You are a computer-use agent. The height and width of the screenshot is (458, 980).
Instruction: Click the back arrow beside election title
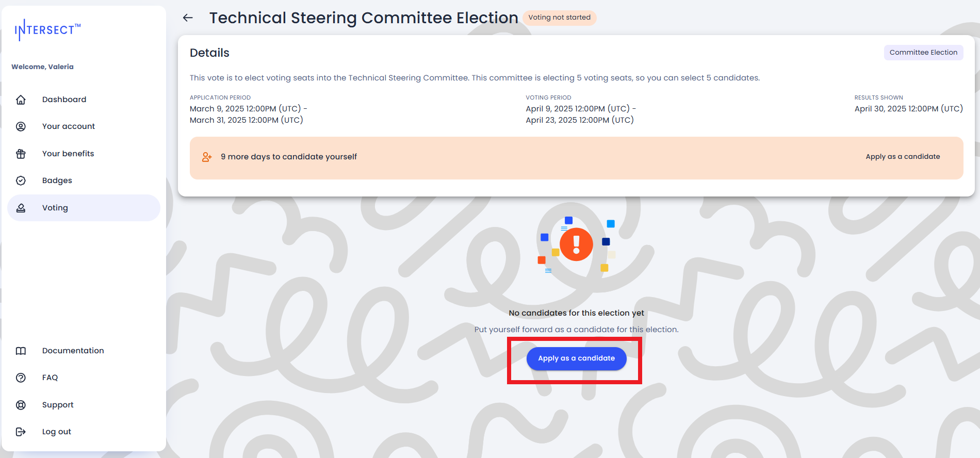coord(188,18)
